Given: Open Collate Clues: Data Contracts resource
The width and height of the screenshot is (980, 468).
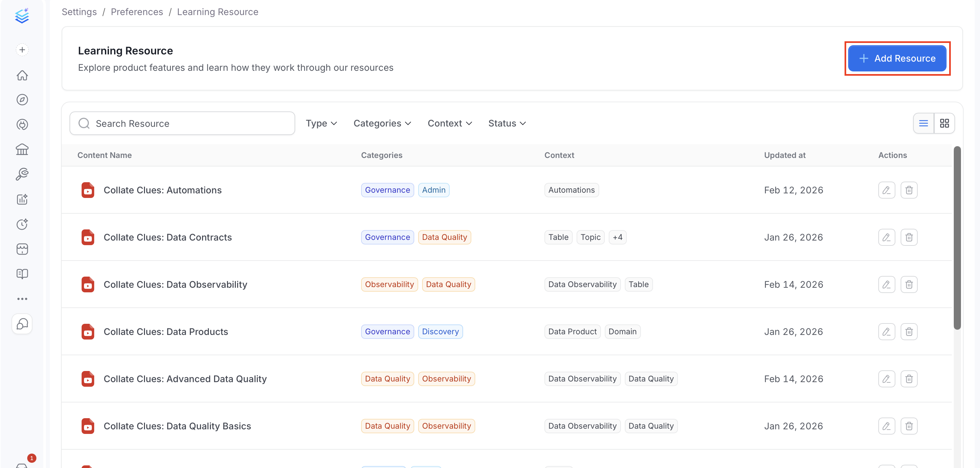Looking at the screenshot, I should point(168,237).
